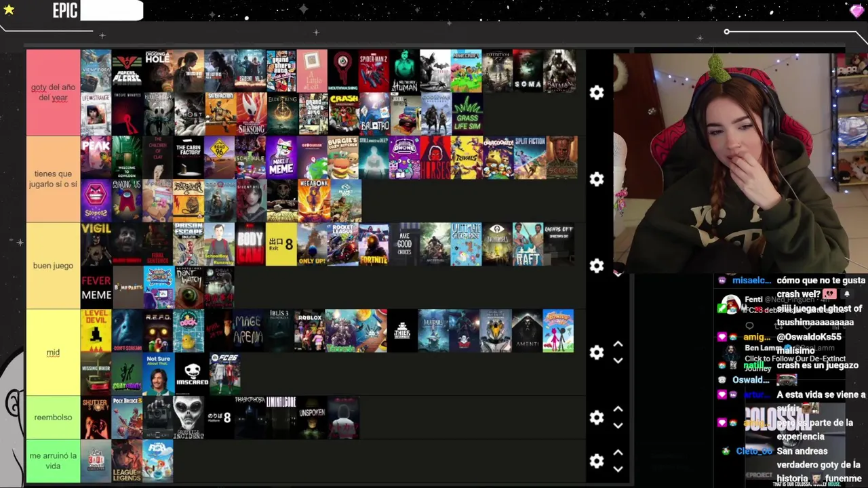Pick the Level Devil tile

point(96,331)
